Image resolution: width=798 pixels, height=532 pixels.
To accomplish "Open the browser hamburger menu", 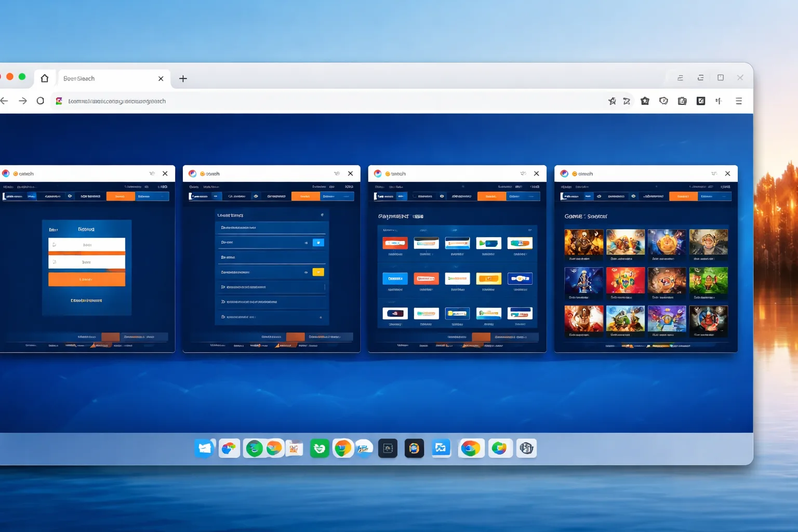I will pyautogui.click(x=739, y=101).
